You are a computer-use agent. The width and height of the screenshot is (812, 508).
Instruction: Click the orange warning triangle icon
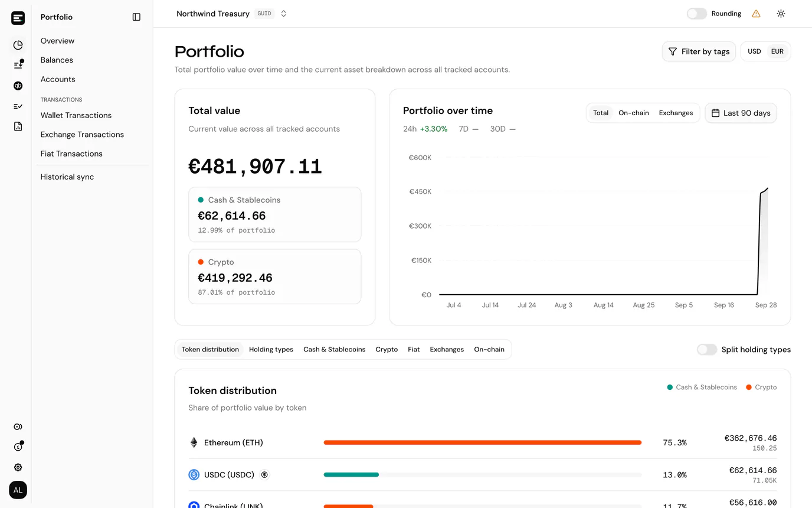(x=756, y=14)
